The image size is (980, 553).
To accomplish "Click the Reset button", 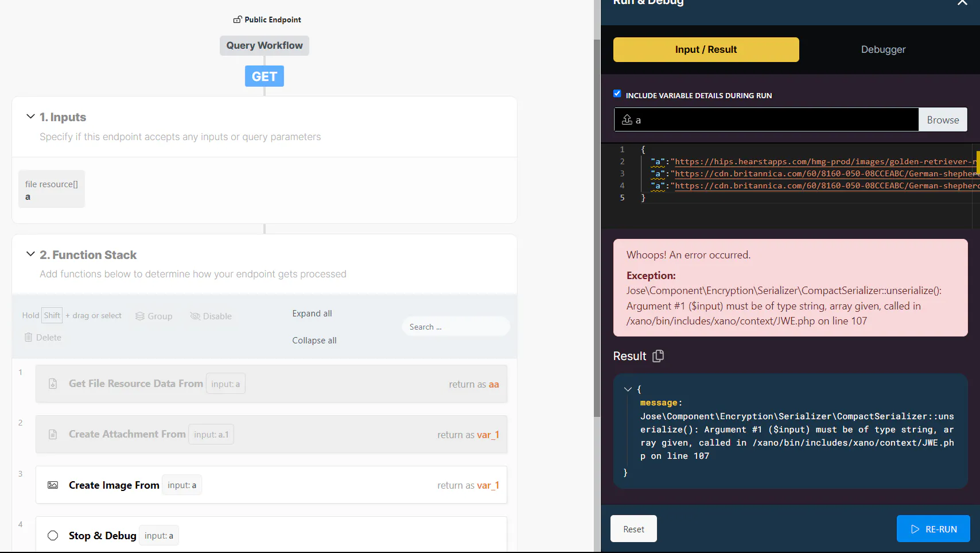I will coord(633,529).
